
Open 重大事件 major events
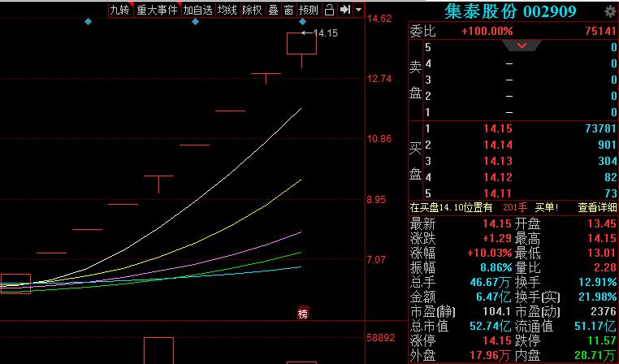click(157, 10)
